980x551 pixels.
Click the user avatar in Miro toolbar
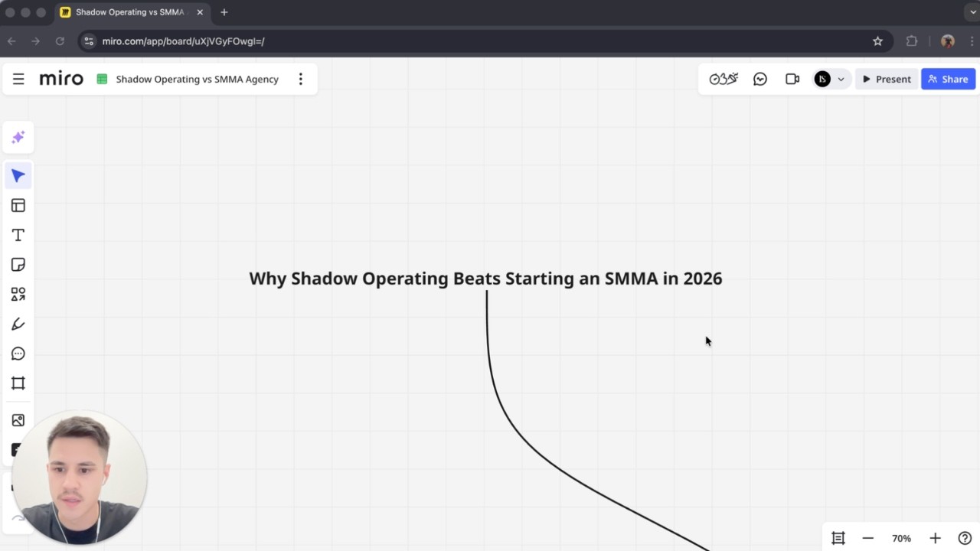pyautogui.click(x=822, y=79)
